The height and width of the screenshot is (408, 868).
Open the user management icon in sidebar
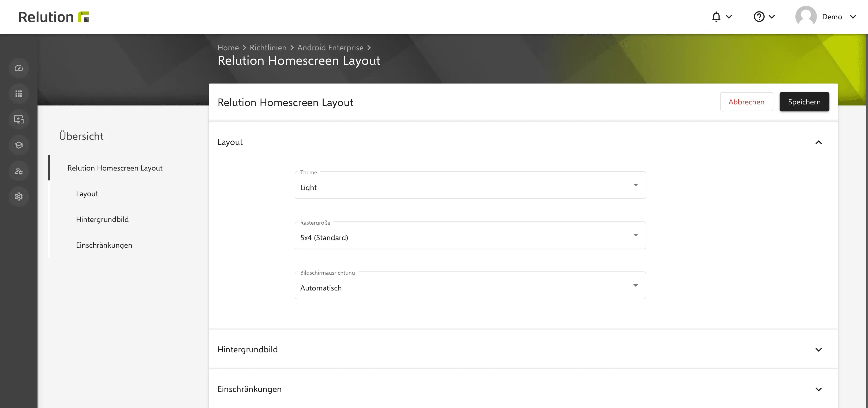point(19,171)
